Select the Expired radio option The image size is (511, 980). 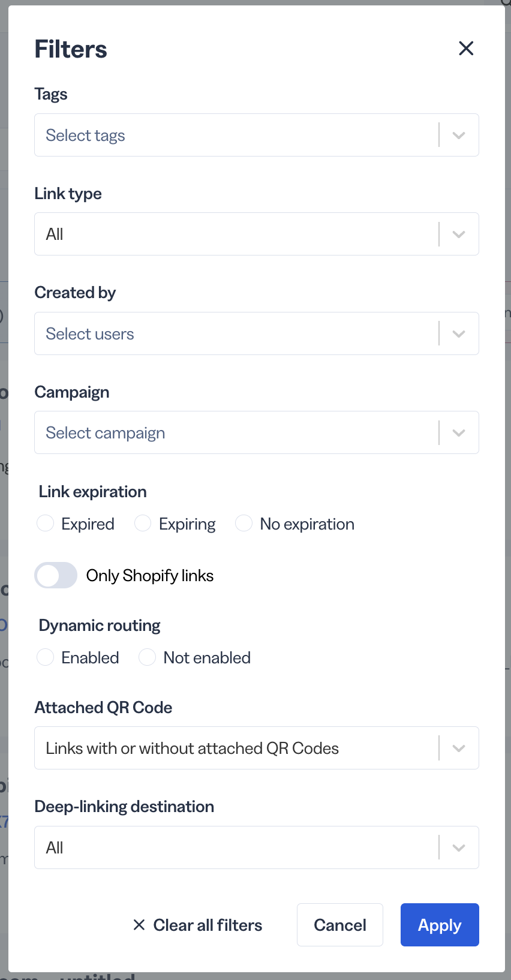[46, 524]
